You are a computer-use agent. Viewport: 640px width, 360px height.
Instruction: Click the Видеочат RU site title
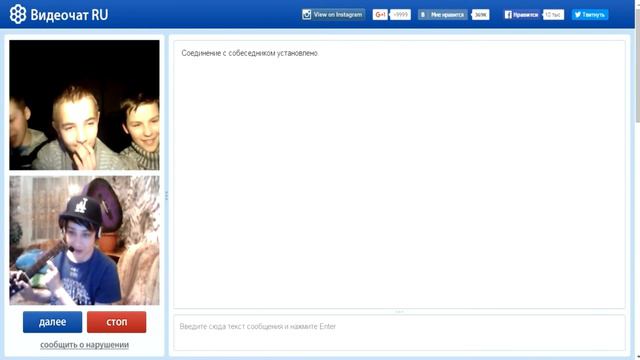[69, 15]
